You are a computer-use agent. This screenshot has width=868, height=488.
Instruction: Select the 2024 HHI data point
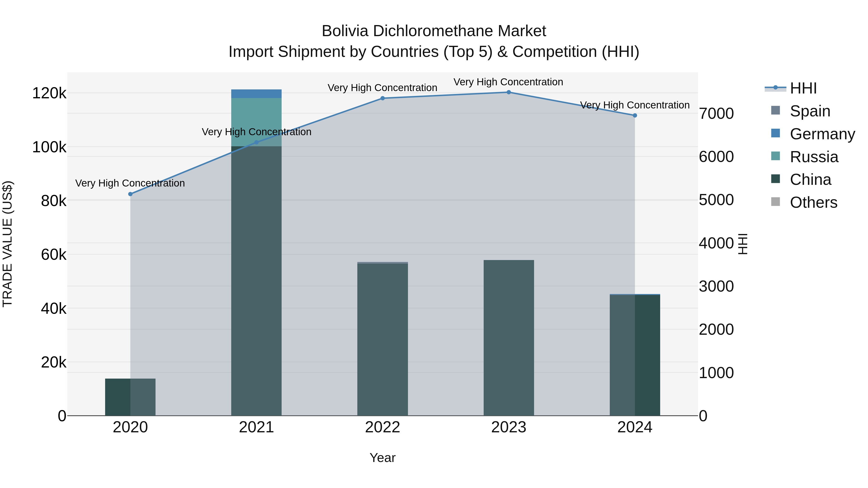tap(635, 115)
